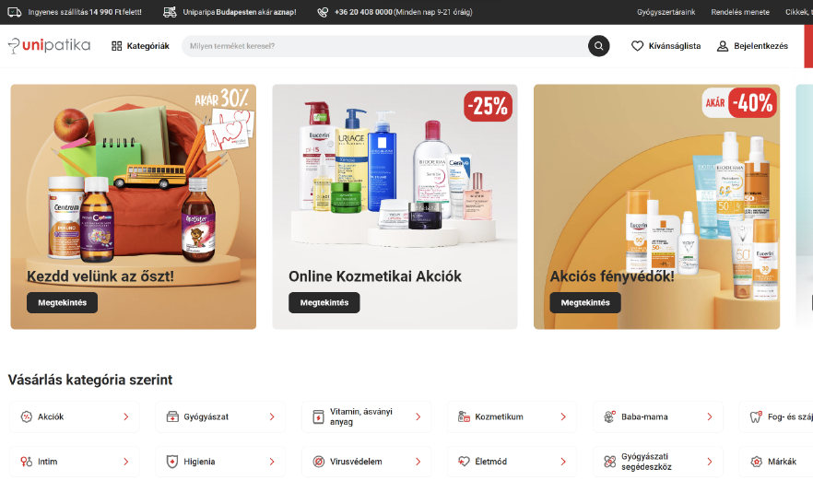Open the Kívánságlista heart icon
The width and height of the screenshot is (813, 504).
pyautogui.click(x=637, y=46)
